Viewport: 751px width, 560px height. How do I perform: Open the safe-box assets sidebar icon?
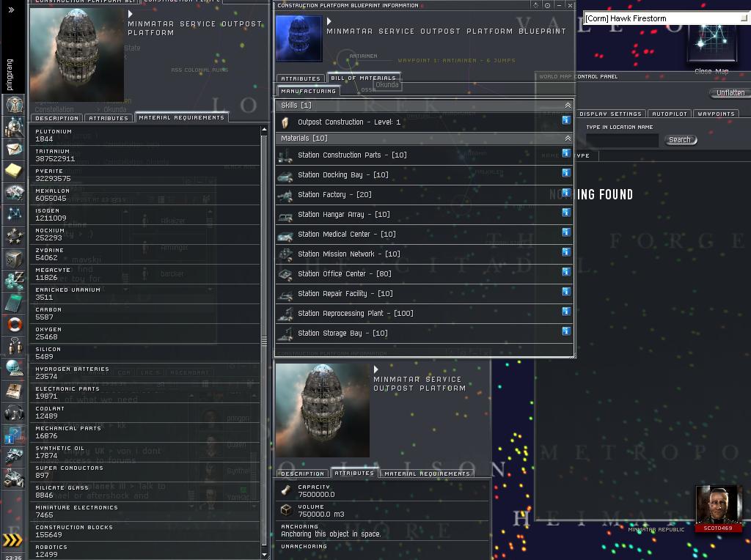(x=13, y=259)
